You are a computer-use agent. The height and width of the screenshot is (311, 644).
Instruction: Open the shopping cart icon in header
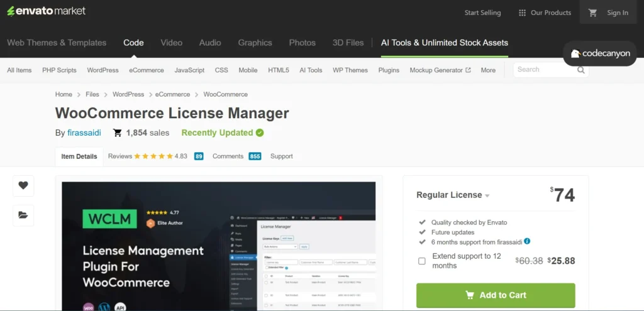(x=592, y=13)
